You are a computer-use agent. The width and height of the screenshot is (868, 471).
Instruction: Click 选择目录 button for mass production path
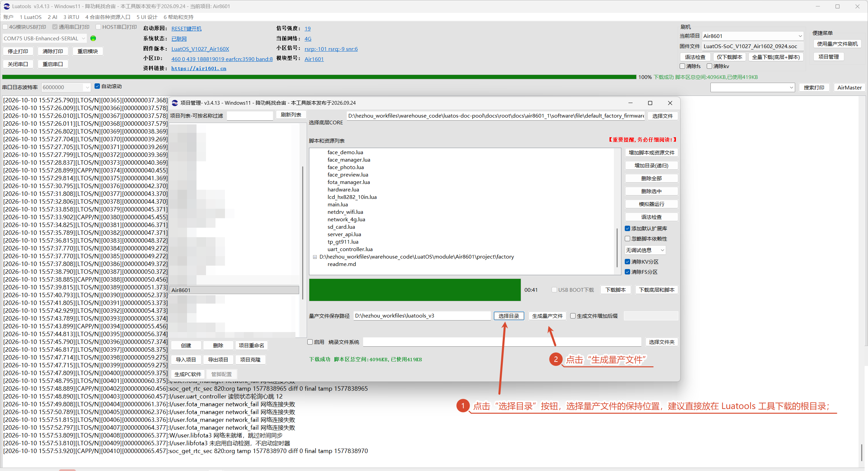509,316
